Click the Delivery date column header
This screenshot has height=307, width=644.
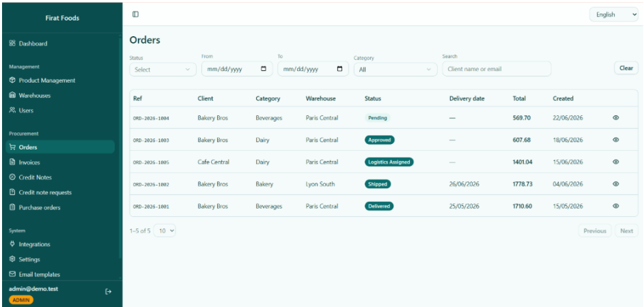pos(466,98)
